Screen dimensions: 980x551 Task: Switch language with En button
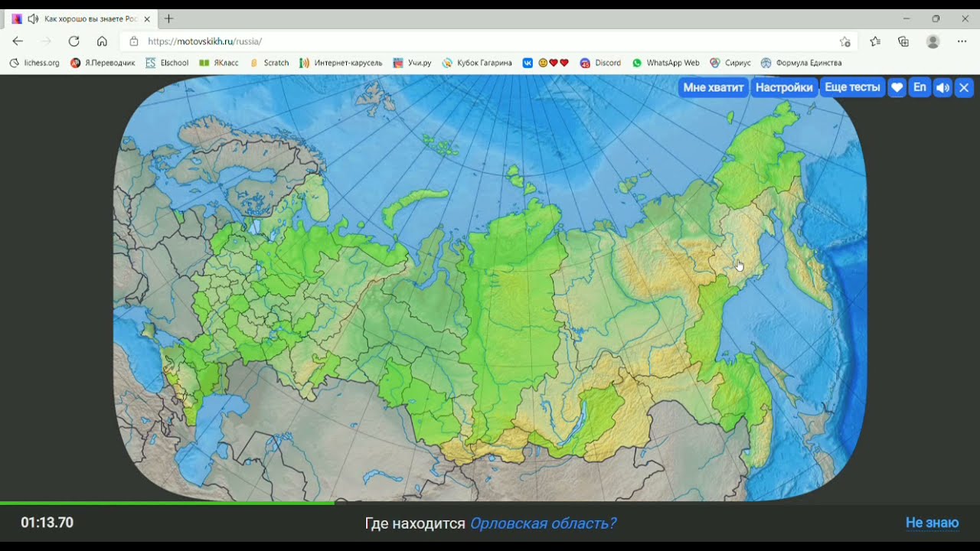click(920, 87)
